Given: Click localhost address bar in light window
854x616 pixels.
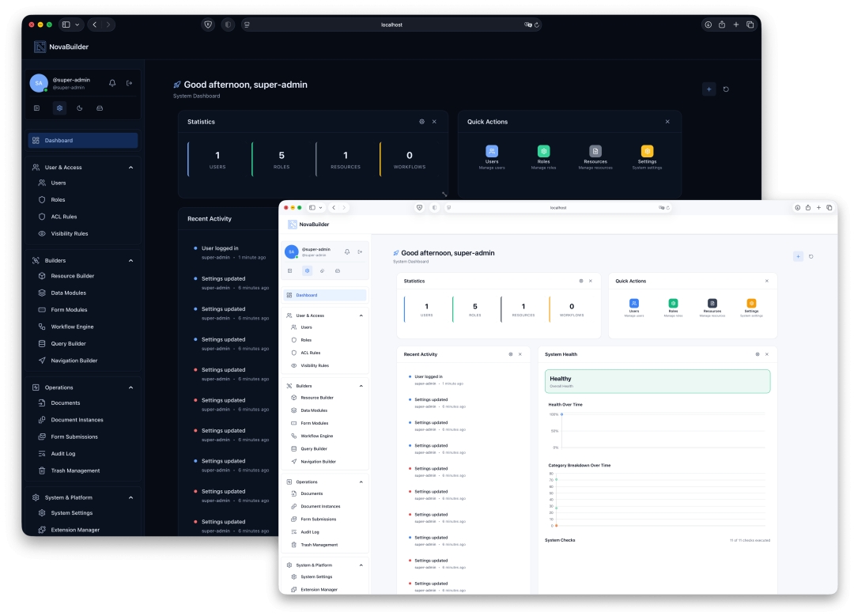Looking at the screenshot, I should [558, 207].
